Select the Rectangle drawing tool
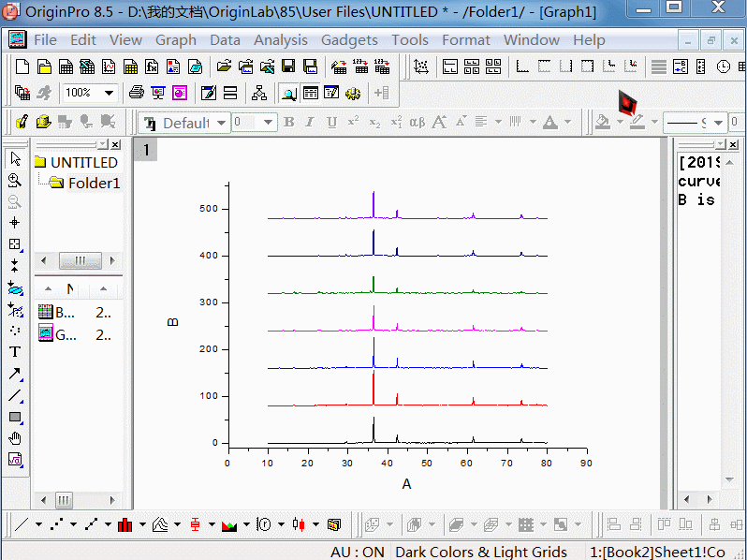 (15, 417)
